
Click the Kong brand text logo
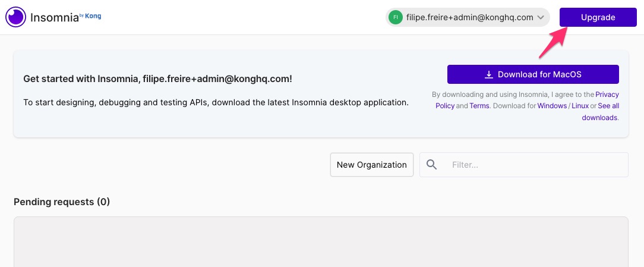[x=93, y=16]
